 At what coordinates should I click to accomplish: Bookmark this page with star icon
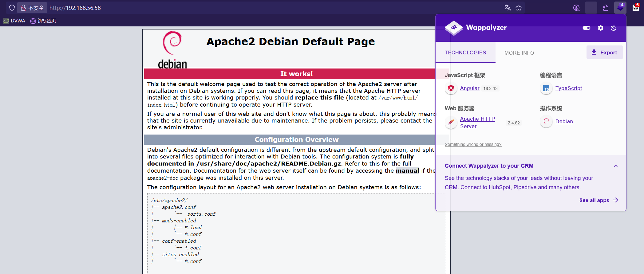[519, 8]
